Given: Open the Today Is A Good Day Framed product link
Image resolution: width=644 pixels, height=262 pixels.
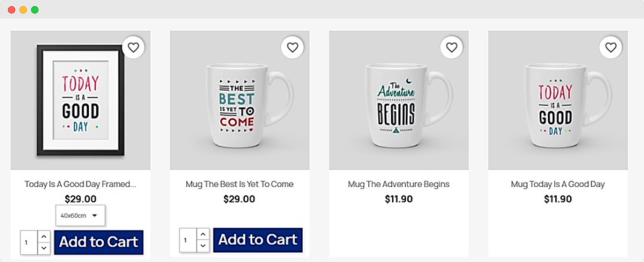Looking at the screenshot, I should 80,184.
